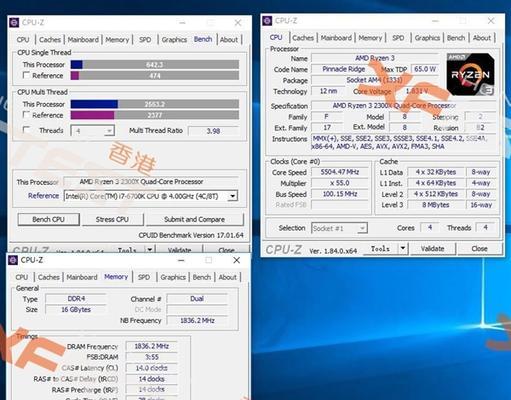Open Mainboard tab in CPU window
Screen dimensions: 511x400
point(336,38)
